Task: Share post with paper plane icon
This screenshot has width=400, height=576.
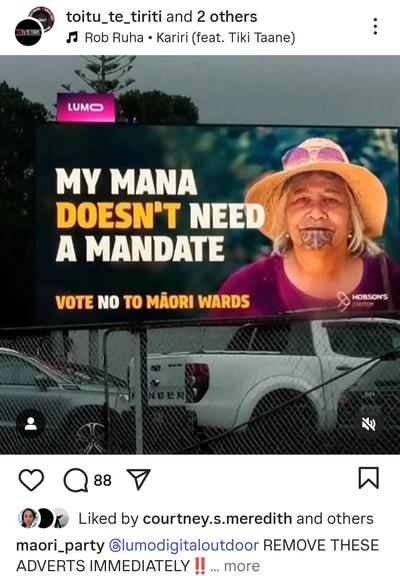Action: point(138,479)
